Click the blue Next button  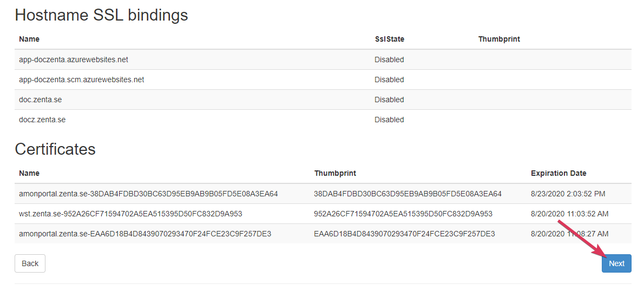(x=616, y=263)
